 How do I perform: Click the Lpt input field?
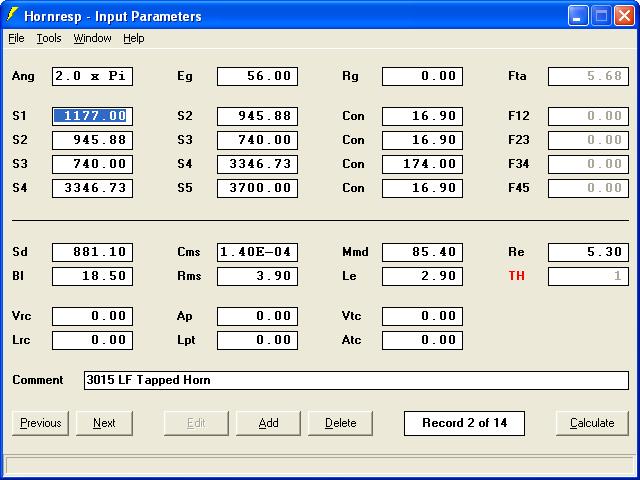(258, 340)
